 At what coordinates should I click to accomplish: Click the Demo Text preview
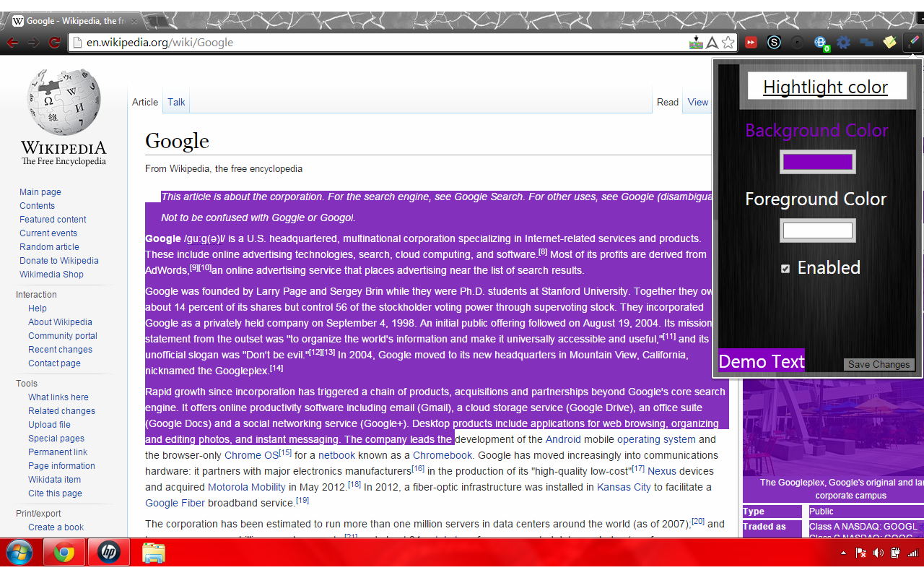click(762, 361)
